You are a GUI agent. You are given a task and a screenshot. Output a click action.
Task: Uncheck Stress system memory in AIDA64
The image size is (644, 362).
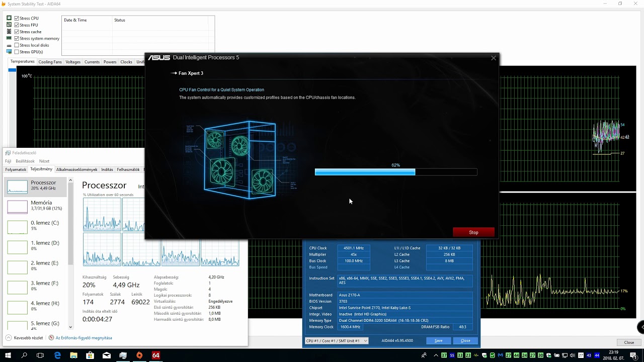17,38
